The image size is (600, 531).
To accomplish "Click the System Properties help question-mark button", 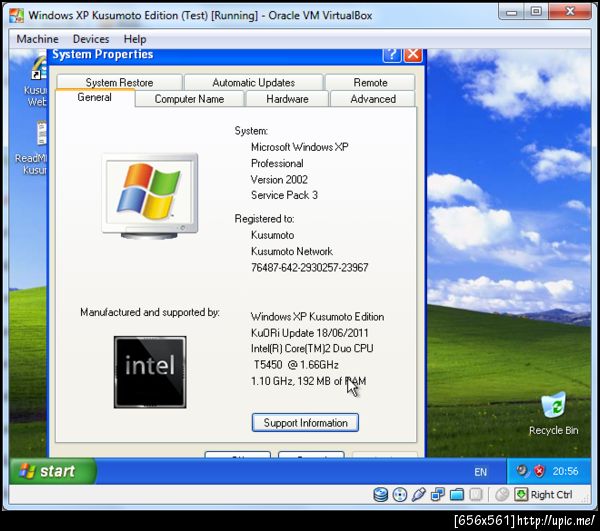I will pyautogui.click(x=392, y=55).
